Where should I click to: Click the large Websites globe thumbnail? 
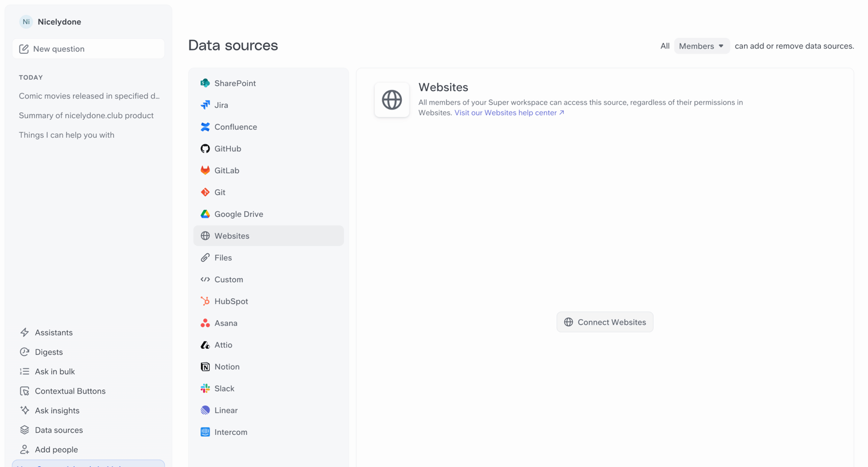(392, 100)
